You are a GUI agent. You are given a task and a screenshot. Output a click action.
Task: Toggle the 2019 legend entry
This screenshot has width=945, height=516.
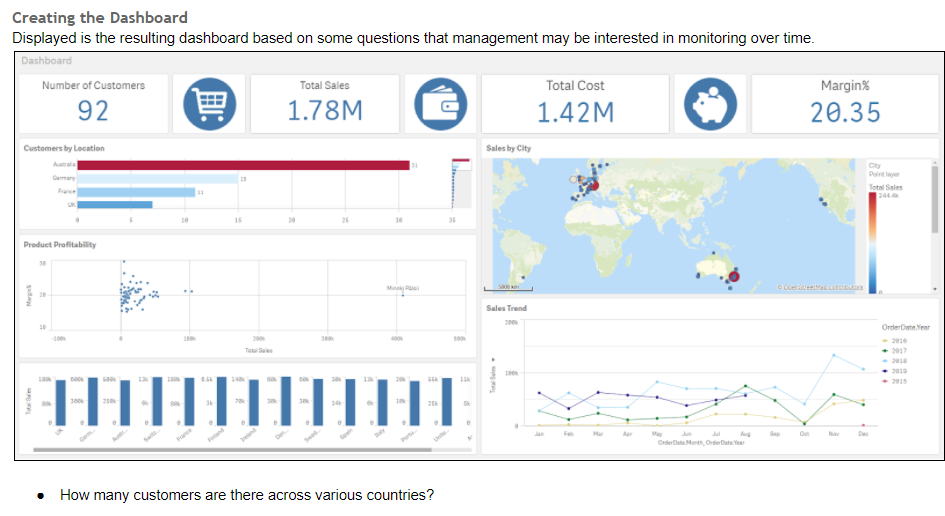896,370
